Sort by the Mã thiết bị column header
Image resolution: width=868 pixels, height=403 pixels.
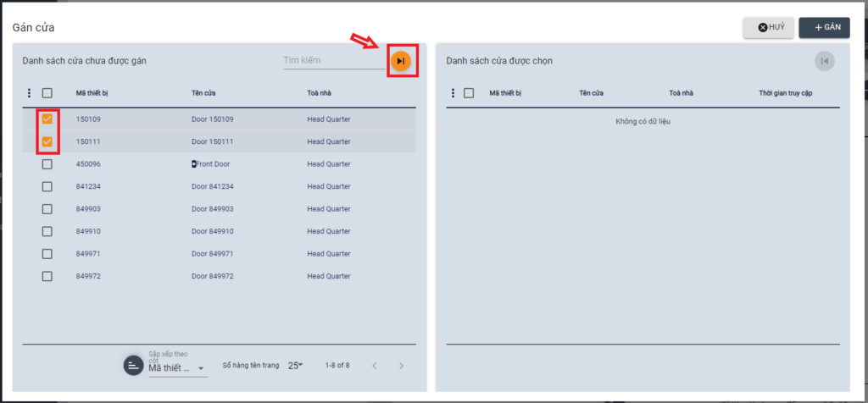94,93
